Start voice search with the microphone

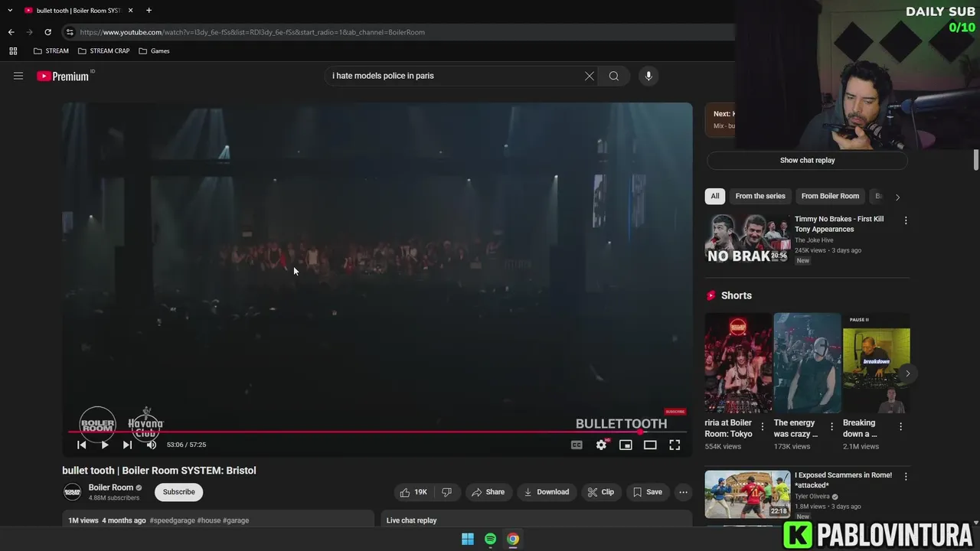pos(648,76)
